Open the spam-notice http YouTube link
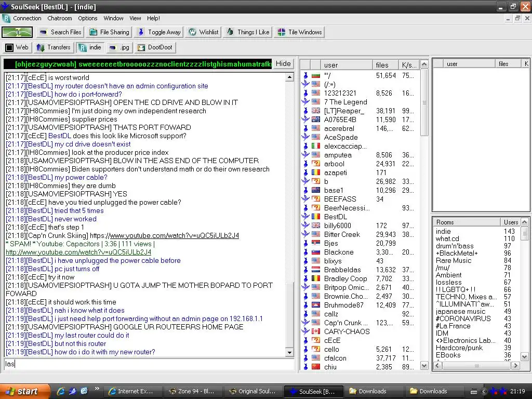The width and height of the screenshot is (532, 399). 78,252
